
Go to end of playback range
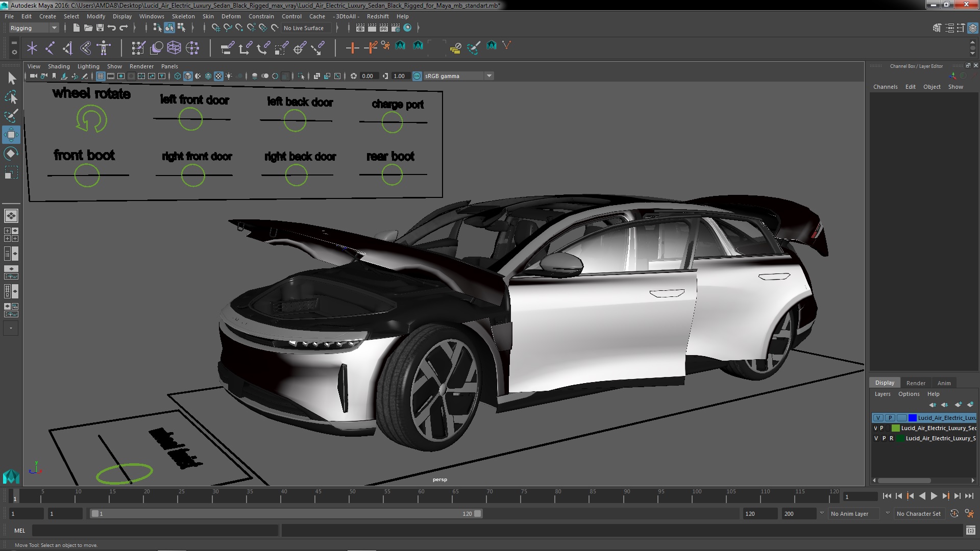969,496
